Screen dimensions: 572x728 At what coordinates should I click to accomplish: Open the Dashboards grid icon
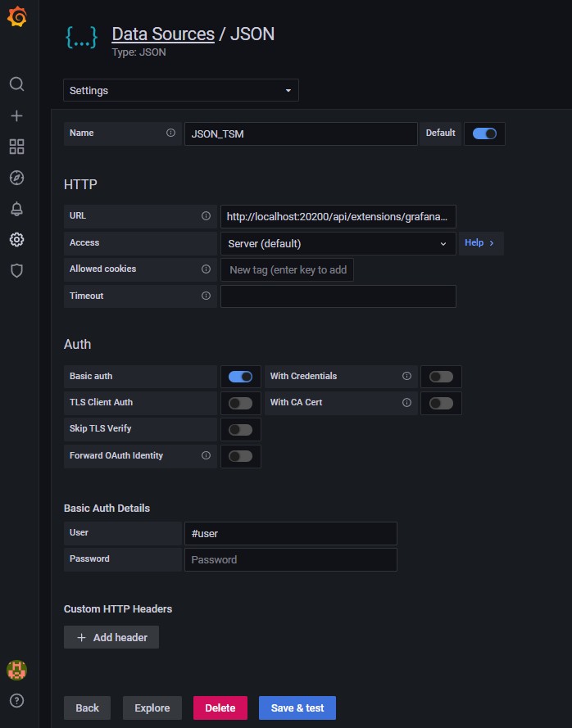[x=16, y=147]
